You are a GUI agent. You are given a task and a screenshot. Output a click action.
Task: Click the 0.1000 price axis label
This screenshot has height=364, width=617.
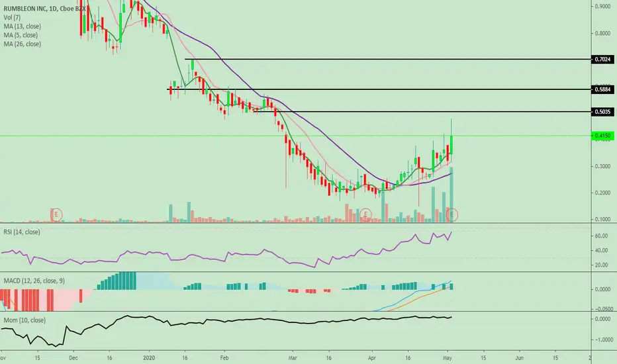point(602,219)
